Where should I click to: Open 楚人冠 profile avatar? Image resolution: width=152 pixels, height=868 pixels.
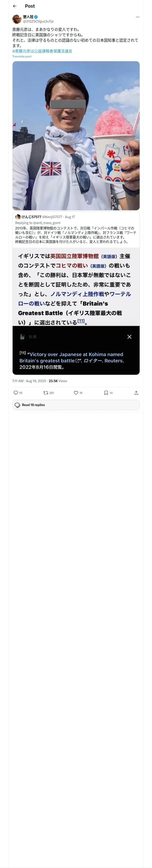[17, 19]
